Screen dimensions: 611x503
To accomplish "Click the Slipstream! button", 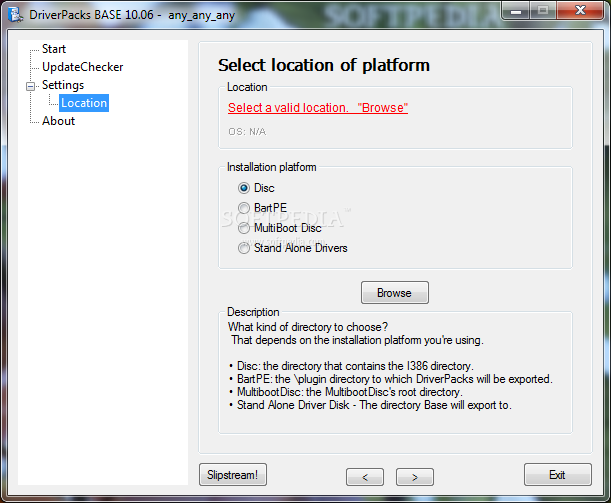I will (x=233, y=475).
